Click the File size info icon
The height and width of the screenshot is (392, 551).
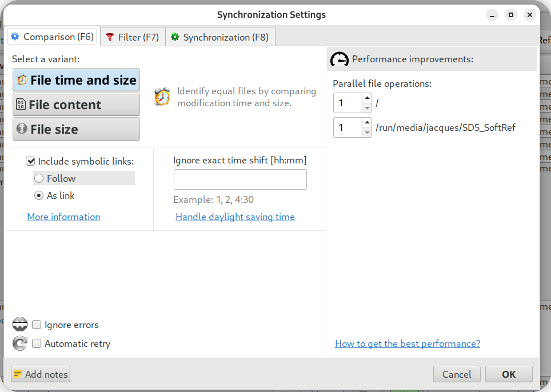click(22, 129)
